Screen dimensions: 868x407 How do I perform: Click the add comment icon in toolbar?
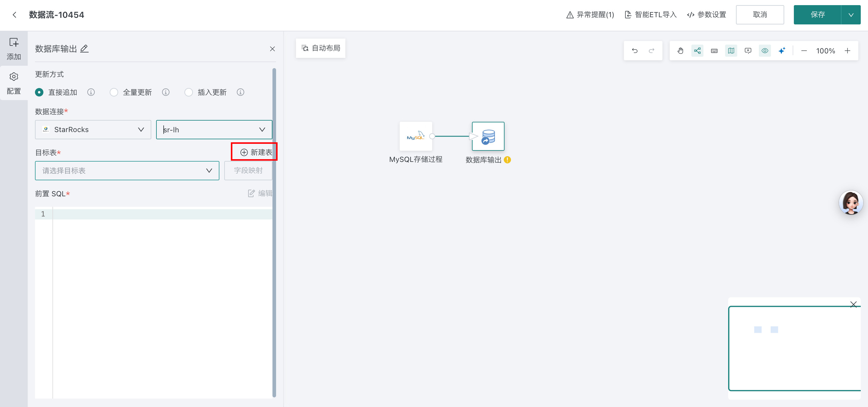(748, 51)
